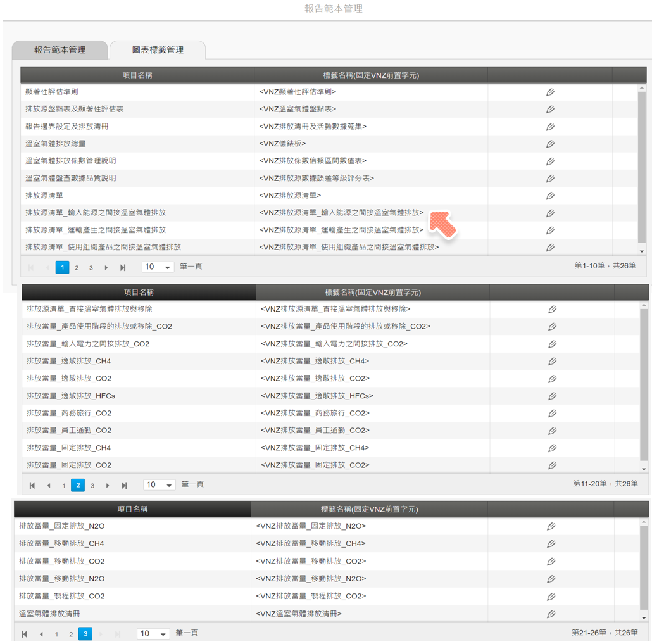The height and width of the screenshot is (644, 652).
Task: Edit the 排放當量_逸散排放_HFCs row
Action: click(x=552, y=396)
